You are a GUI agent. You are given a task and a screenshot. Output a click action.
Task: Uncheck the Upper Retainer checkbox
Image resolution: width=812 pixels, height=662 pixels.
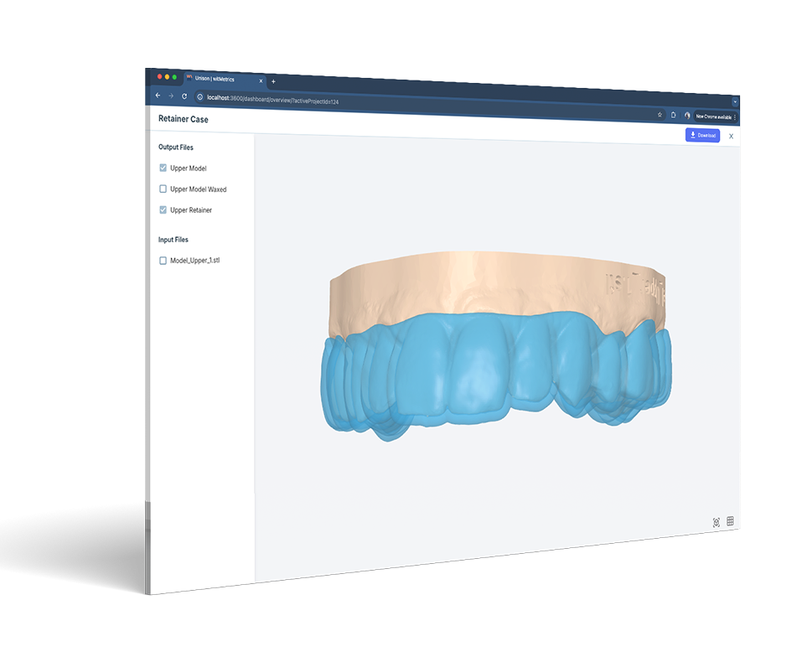click(x=163, y=209)
